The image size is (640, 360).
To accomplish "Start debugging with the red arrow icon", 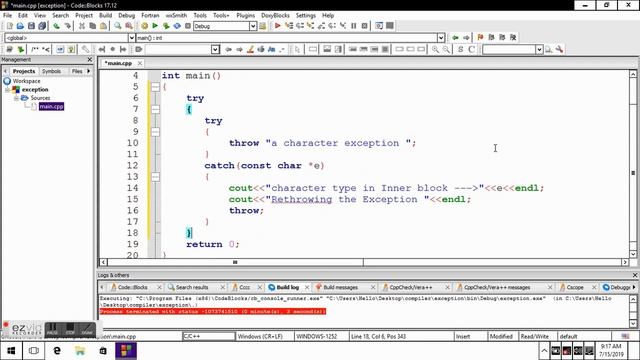I will tap(278, 26).
